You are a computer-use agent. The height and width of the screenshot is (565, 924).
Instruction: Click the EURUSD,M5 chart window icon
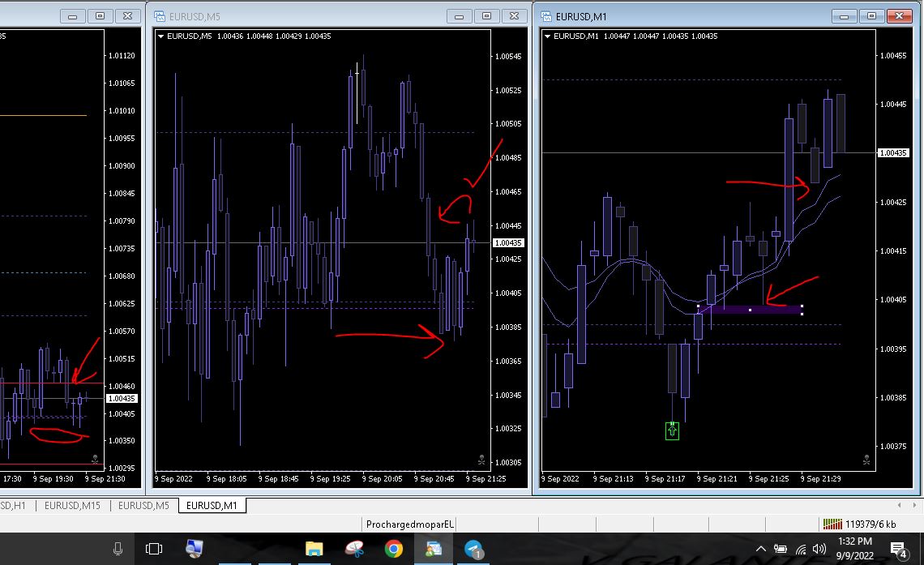(x=159, y=16)
